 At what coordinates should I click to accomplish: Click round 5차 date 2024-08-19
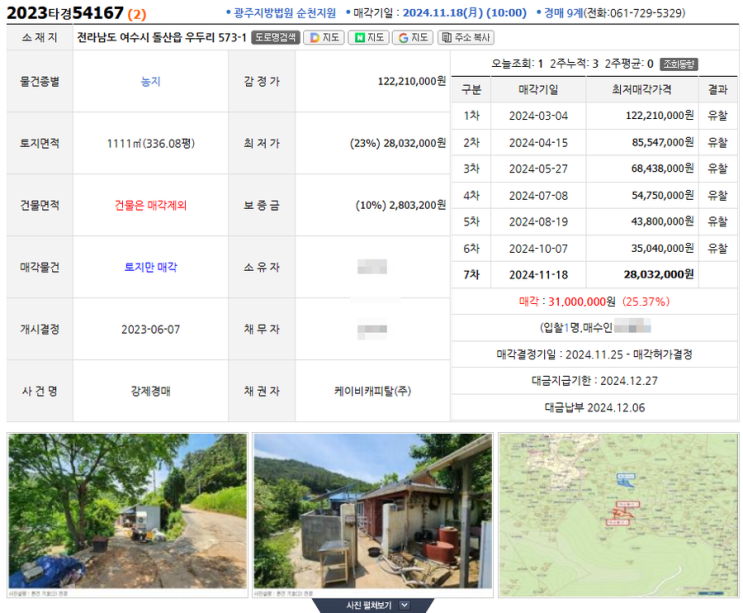[x=538, y=222]
